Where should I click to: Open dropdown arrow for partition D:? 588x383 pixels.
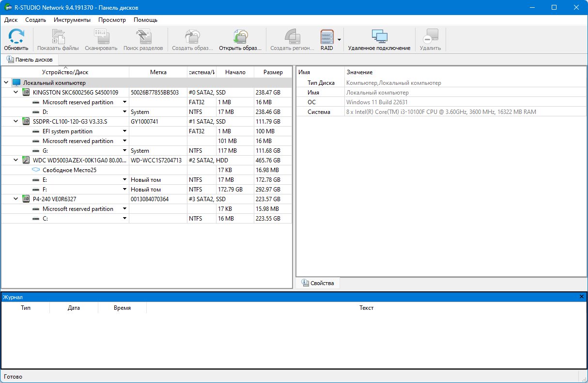124,112
